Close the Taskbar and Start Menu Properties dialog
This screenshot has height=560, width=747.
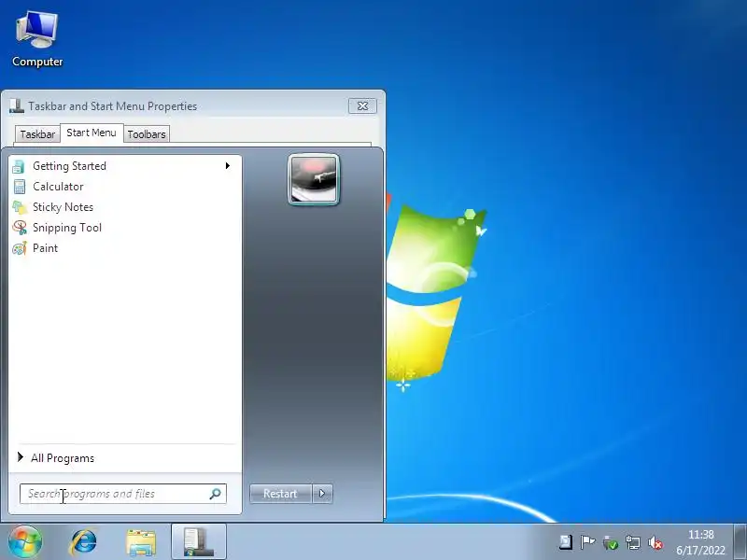click(x=362, y=105)
